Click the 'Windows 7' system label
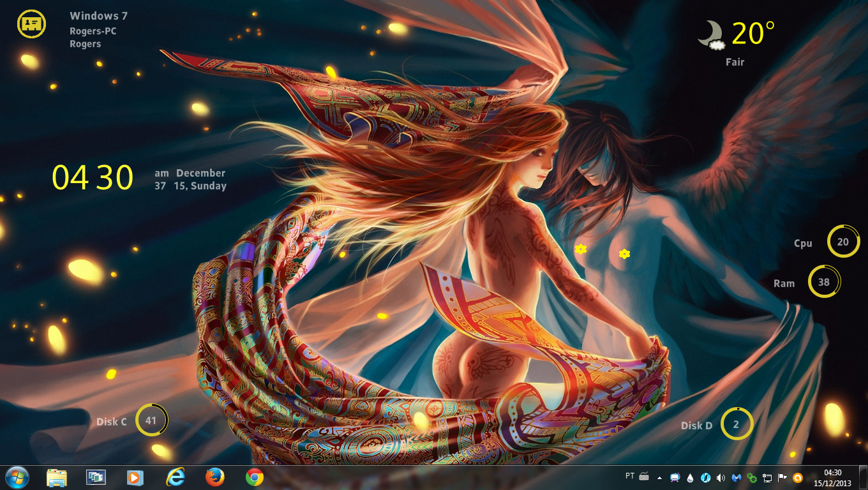868x490 pixels. pos(99,16)
